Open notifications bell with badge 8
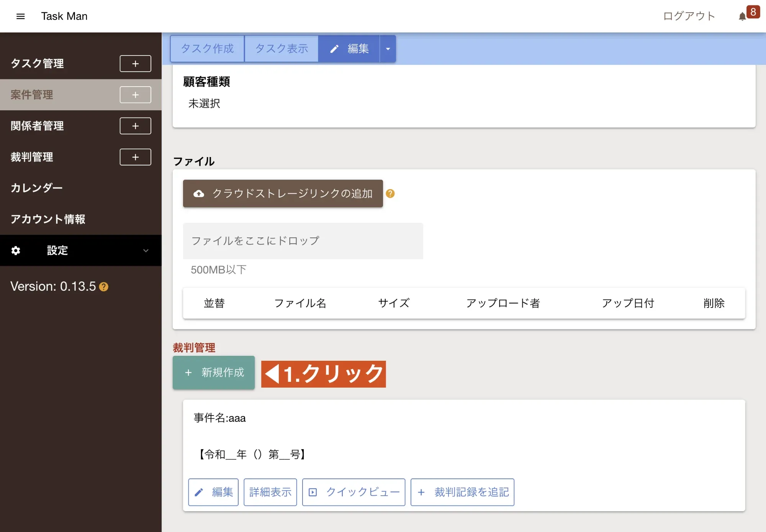The width and height of the screenshot is (766, 532). tap(743, 16)
